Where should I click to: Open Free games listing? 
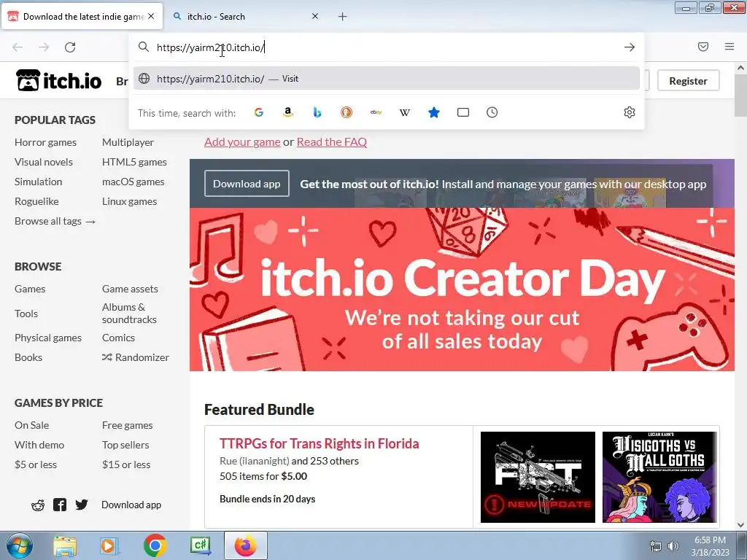click(128, 425)
